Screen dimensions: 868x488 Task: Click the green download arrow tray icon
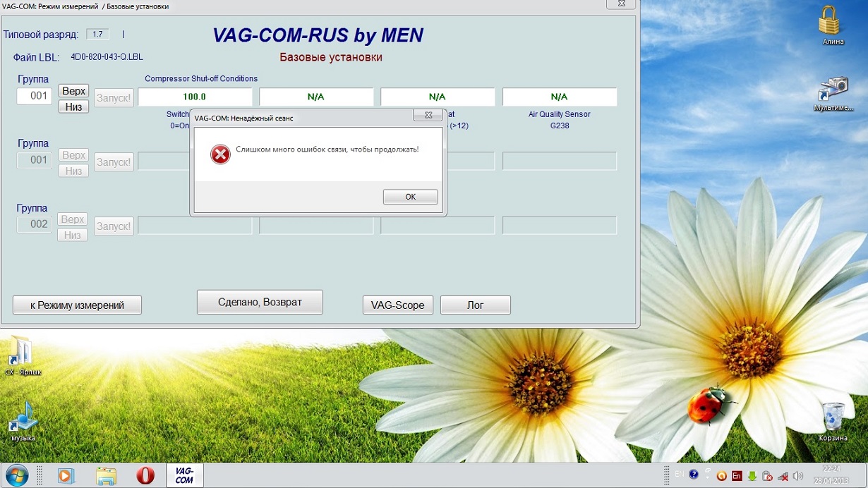pyautogui.click(x=752, y=475)
